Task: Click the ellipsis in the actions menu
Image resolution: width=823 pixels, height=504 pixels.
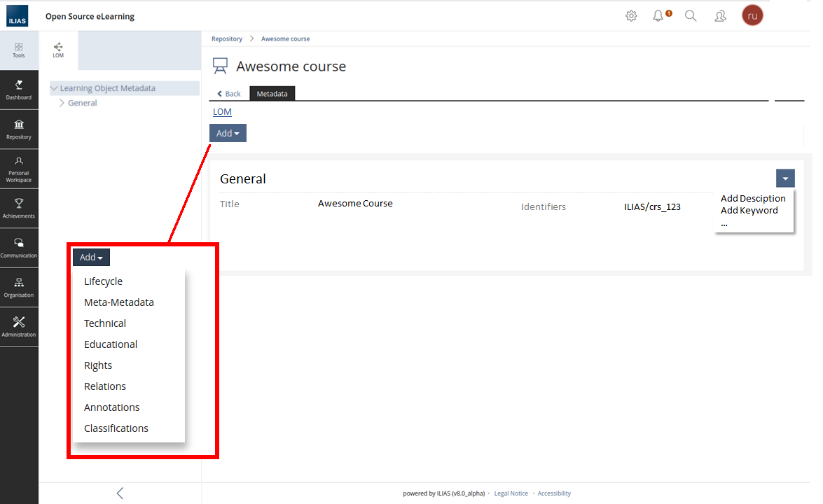Action: point(724,224)
